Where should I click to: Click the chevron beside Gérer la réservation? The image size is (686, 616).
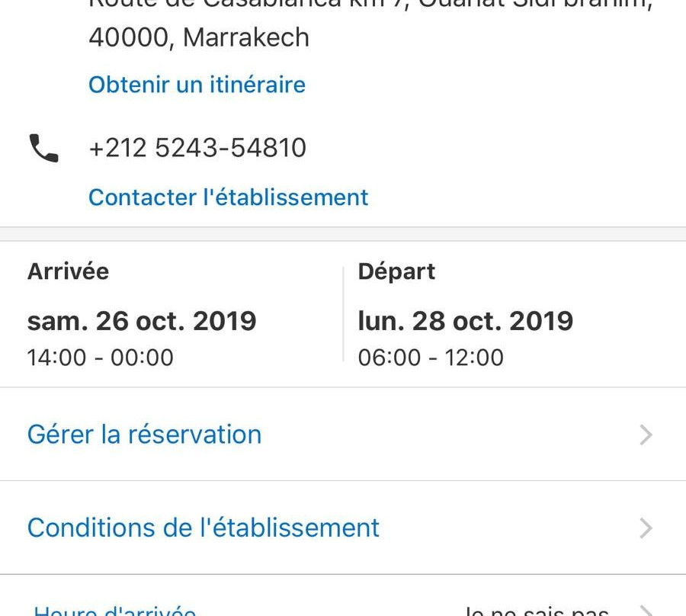646,435
